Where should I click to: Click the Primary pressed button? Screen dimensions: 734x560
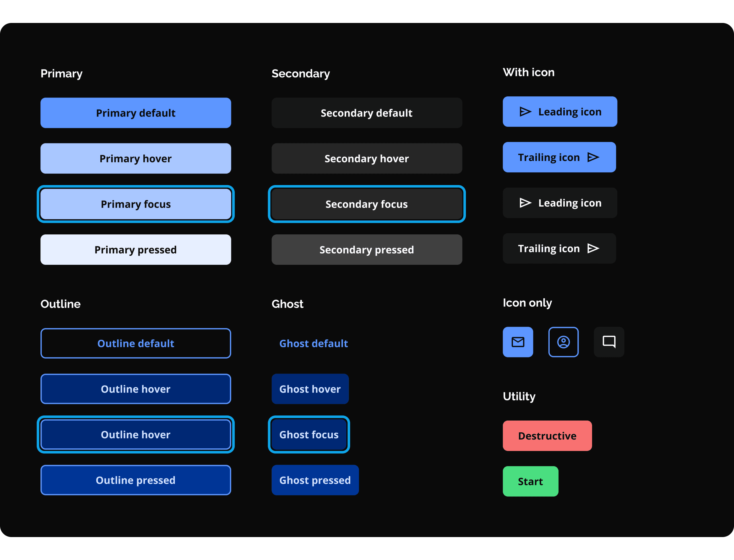[x=136, y=250]
